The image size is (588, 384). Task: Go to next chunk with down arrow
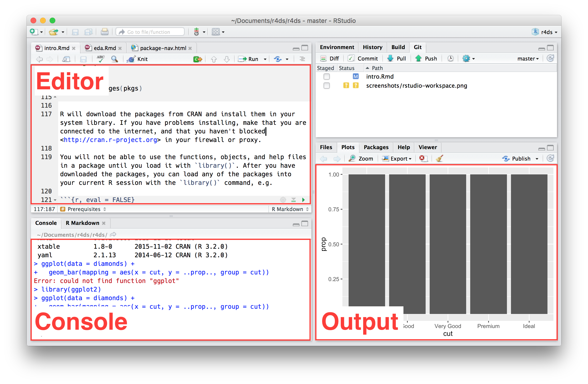(227, 59)
